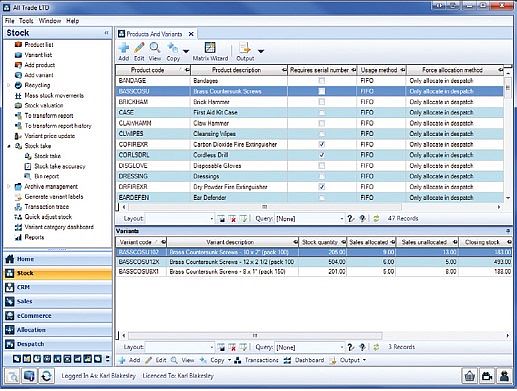Click the Add product toolbar icon
The image size is (517, 391).
(124, 48)
